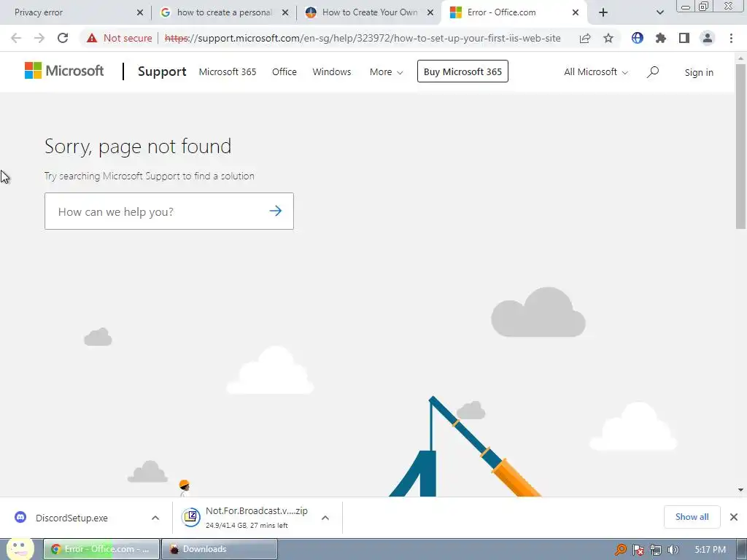Viewport: 747px width, 560px height.
Task: Open Not.For.Broadcast zip options chevron
Action: (x=325, y=518)
